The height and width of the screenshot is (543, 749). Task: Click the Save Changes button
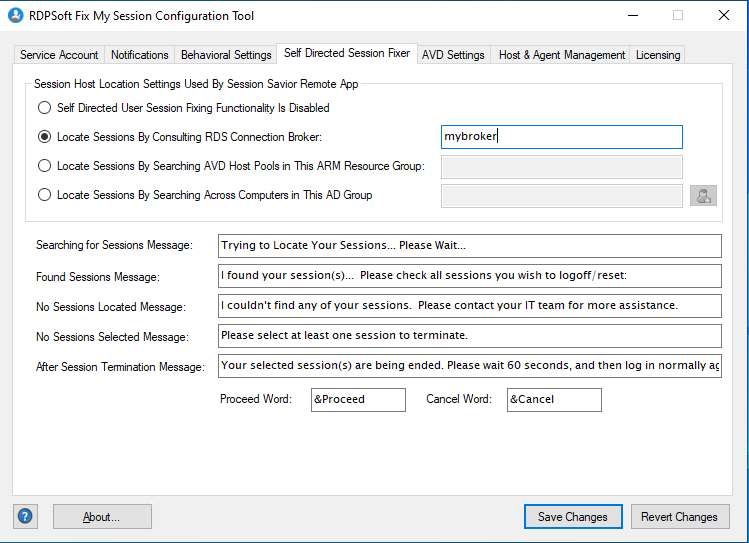point(572,517)
